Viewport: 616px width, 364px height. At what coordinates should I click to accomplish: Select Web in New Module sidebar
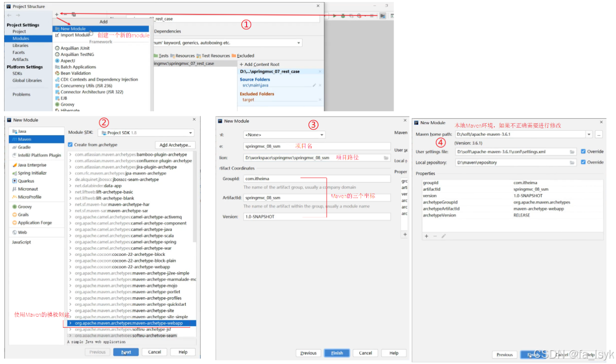[x=37, y=232]
